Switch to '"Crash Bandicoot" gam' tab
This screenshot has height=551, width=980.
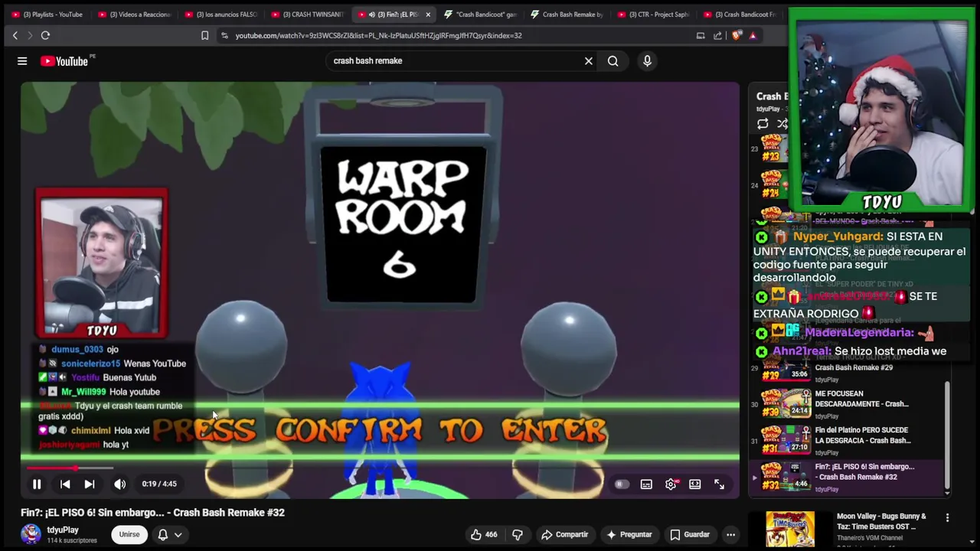click(x=480, y=15)
